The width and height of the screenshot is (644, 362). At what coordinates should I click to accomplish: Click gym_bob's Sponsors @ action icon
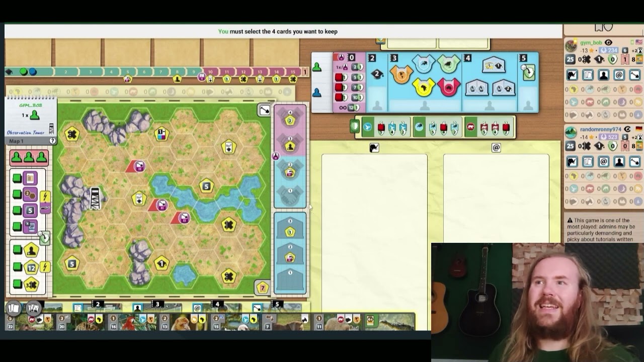(x=619, y=75)
